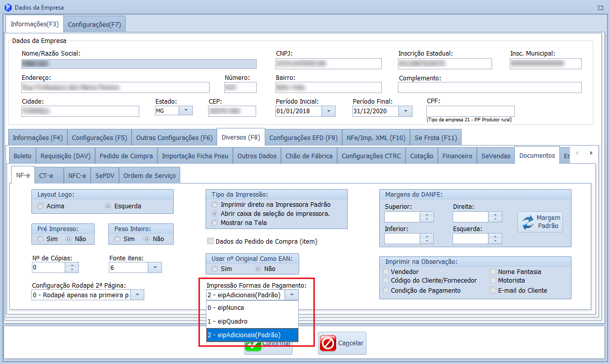Open the Fonte itens dropdown

(x=155, y=267)
